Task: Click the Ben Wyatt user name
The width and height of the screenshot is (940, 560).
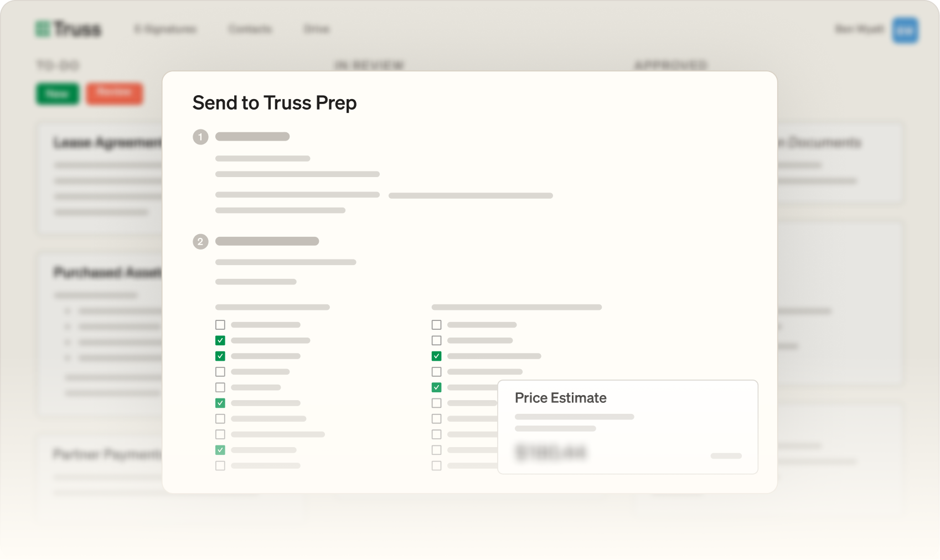Action: pyautogui.click(x=859, y=29)
